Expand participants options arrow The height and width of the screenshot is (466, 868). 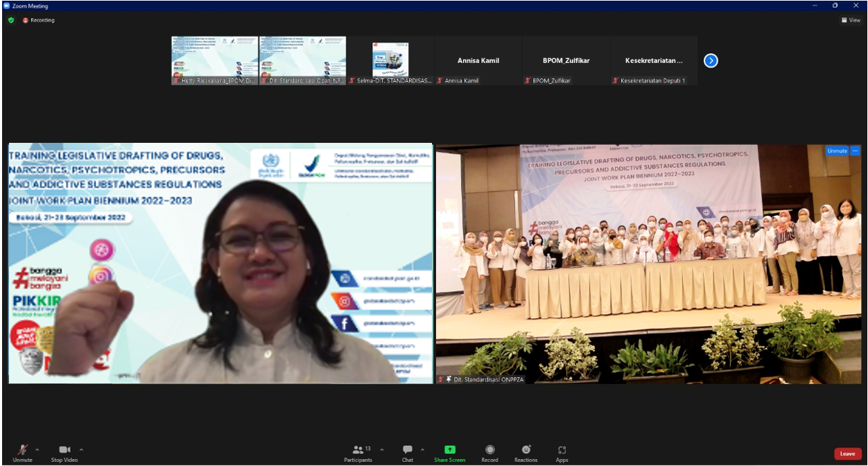381,449
